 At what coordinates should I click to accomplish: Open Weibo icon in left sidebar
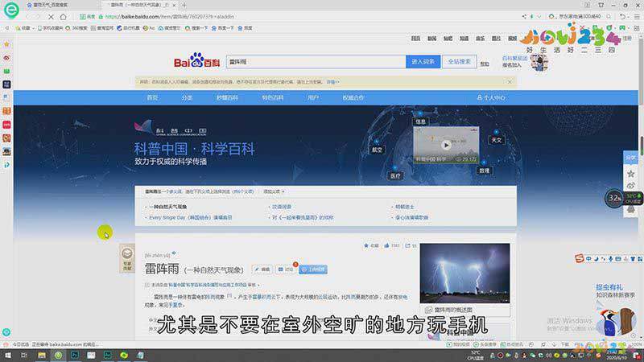pos(6,57)
